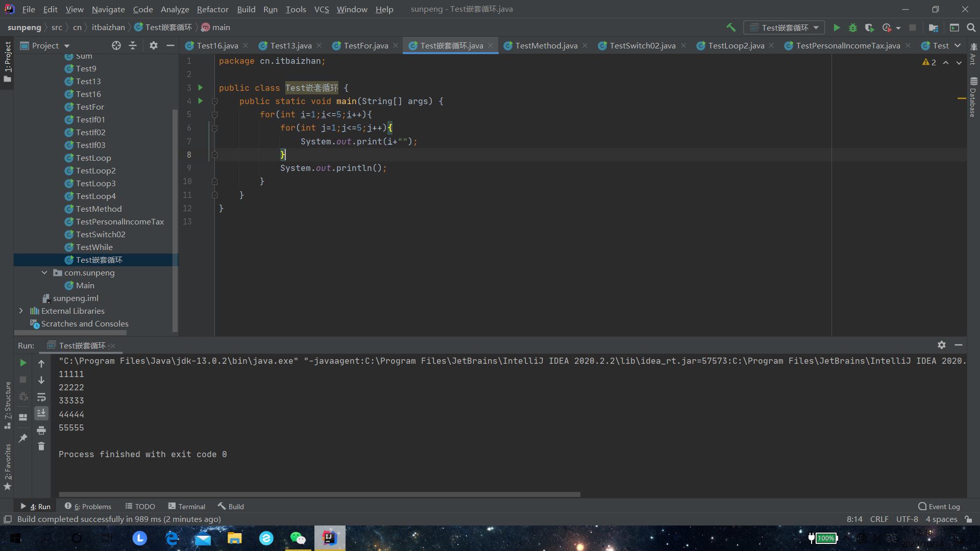Open the Build tool window
The width and height of the screenshot is (980, 551).
[231, 507]
